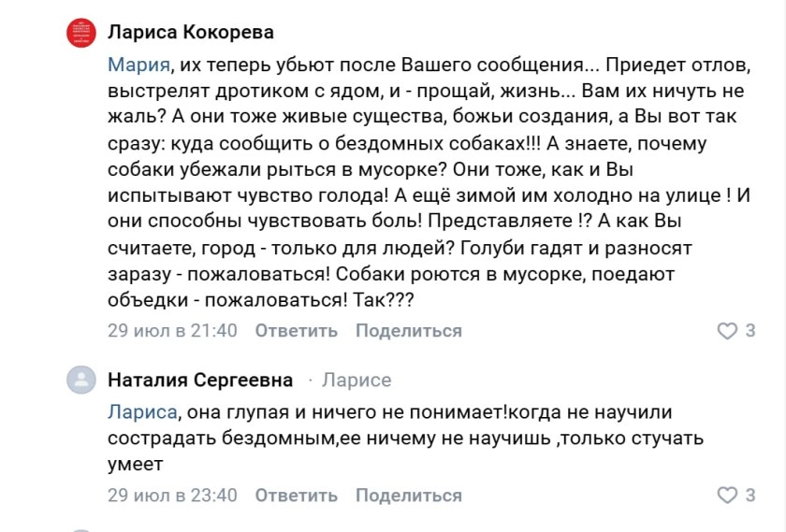Reply to the comment posted at 21:40
This screenshot has width=786, height=532.
pyautogui.click(x=297, y=331)
